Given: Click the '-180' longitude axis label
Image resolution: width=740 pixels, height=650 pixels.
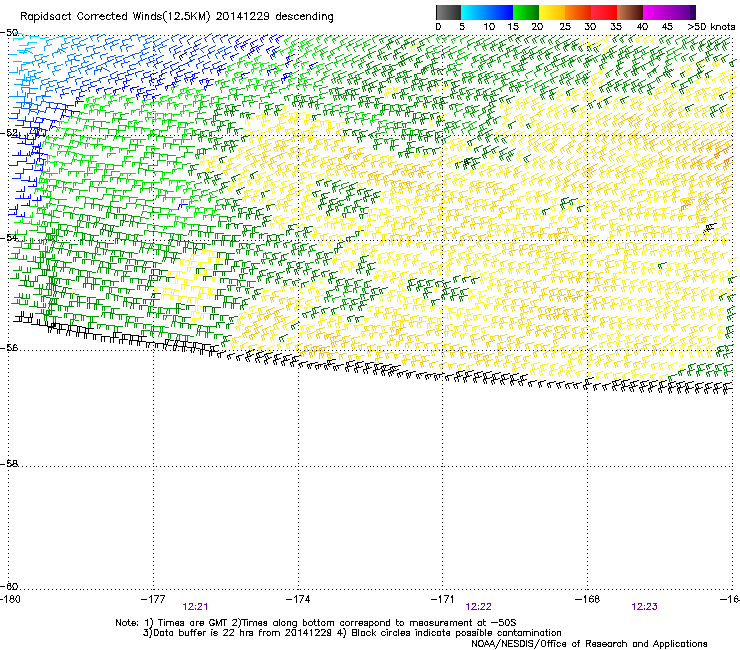Looking at the screenshot, I should [10, 599].
